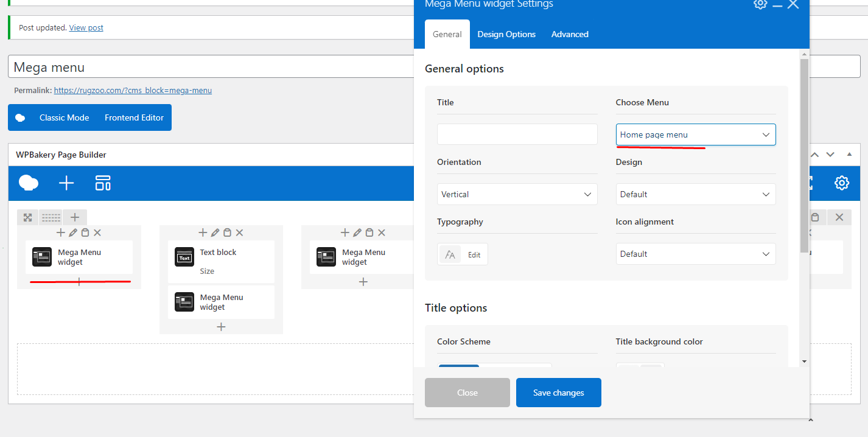Click the cloud icon next to Classic Mode
This screenshot has height=437, width=868.
pyautogui.click(x=20, y=117)
